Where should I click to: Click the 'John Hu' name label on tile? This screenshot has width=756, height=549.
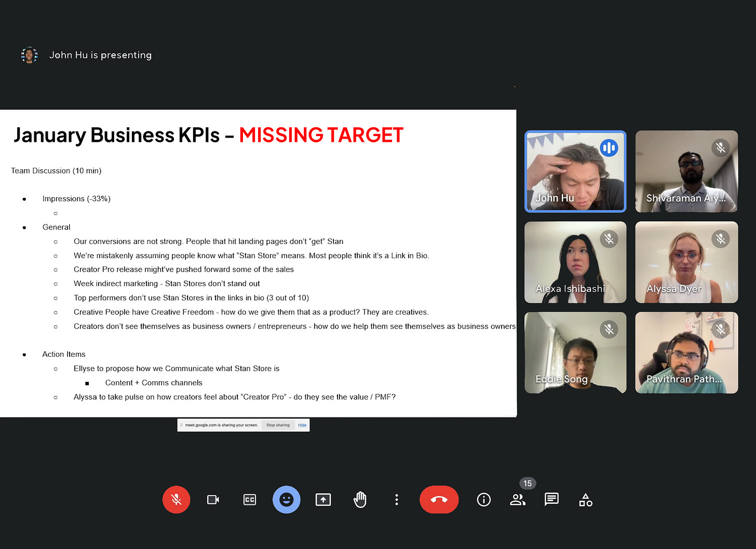[x=555, y=198]
